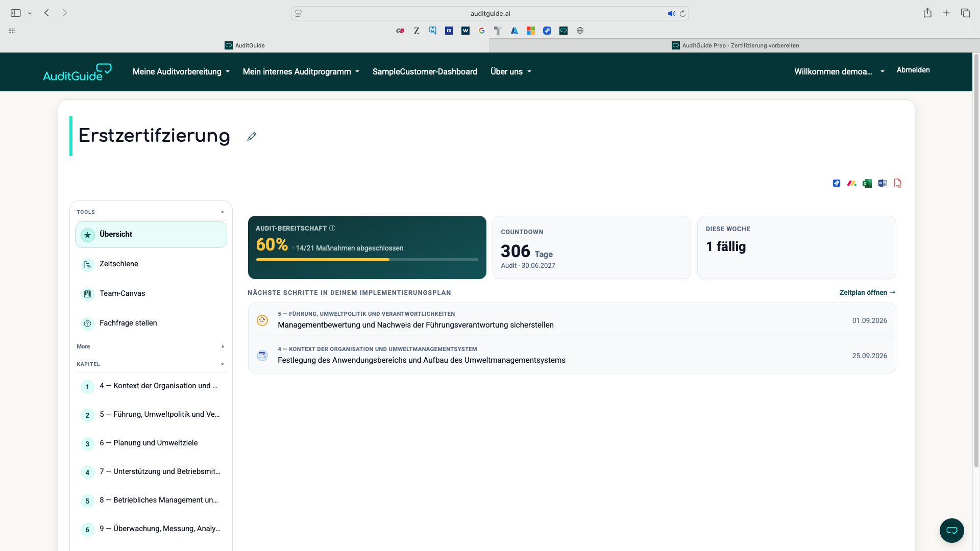
Task: Open the Managementbewertung next step row
Action: pos(572,320)
